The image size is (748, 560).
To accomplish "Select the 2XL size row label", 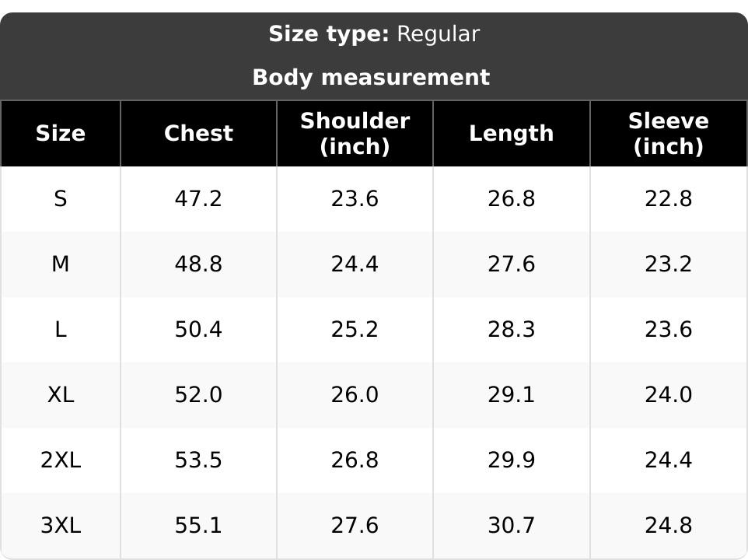I will [x=61, y=460].
